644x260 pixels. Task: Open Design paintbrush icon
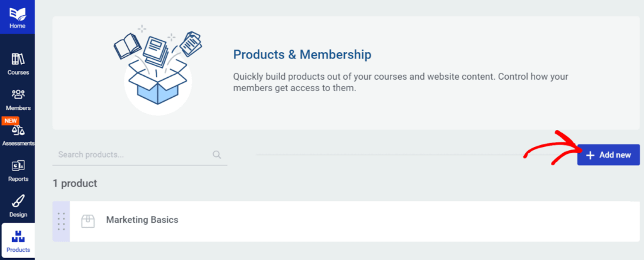click(18, 202)
